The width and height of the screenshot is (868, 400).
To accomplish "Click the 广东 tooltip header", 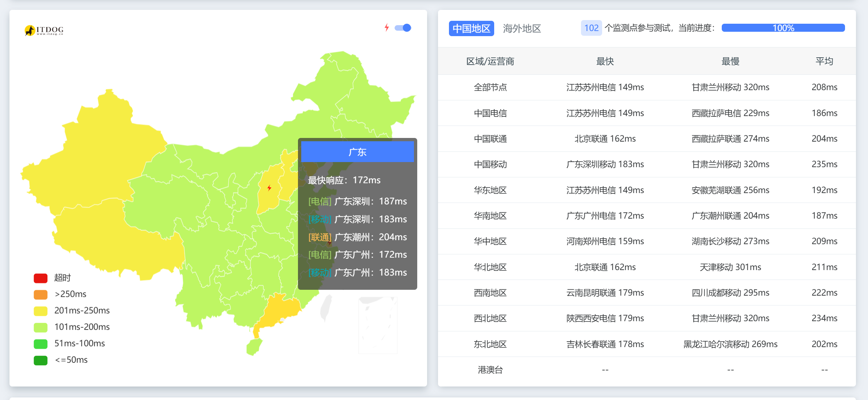I will pos(357,152).
